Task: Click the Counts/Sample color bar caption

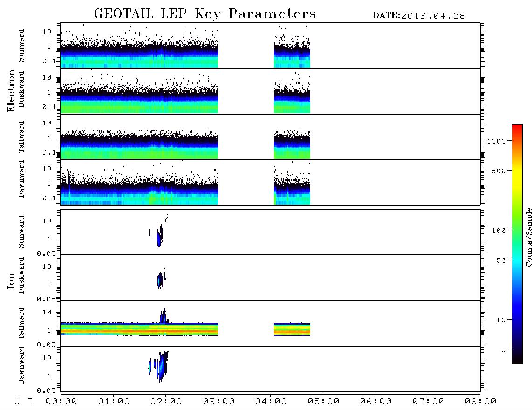Action: (528, 237)
